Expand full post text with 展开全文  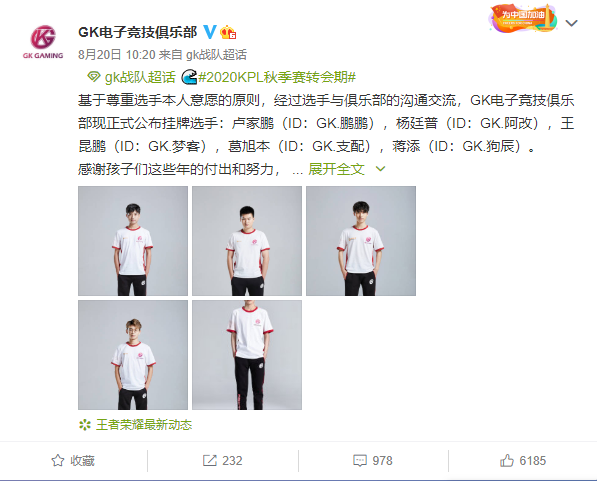click(336, 169)
